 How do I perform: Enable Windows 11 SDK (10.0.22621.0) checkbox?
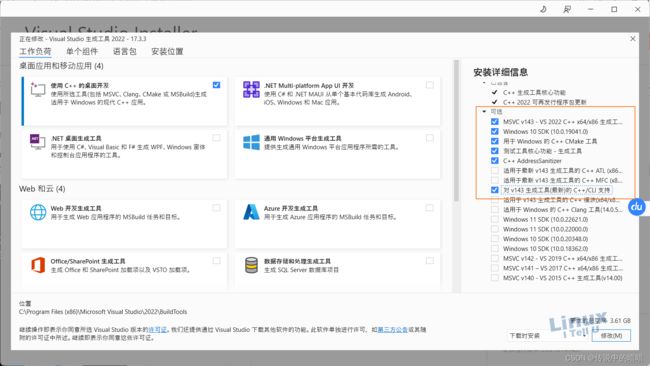pos(495,219)
